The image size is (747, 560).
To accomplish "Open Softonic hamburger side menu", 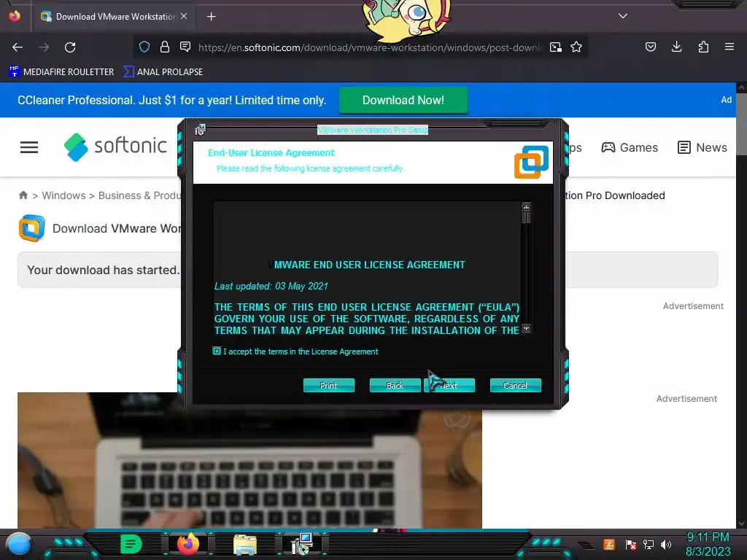I will tap(29, 147).
